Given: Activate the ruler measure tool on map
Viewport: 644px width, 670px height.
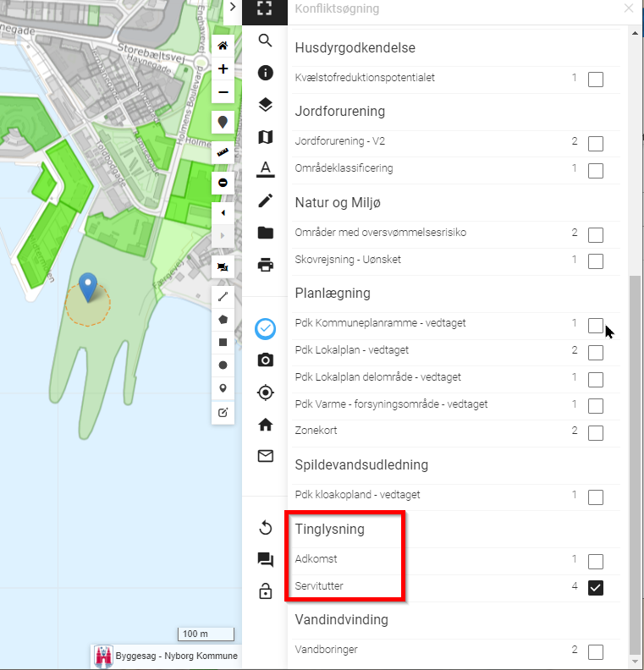Looking at the screenshot, I should coord(223,153).
